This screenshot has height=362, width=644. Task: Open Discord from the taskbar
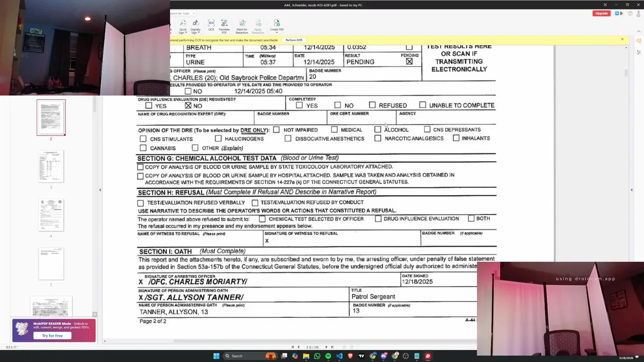coord(383,356)
